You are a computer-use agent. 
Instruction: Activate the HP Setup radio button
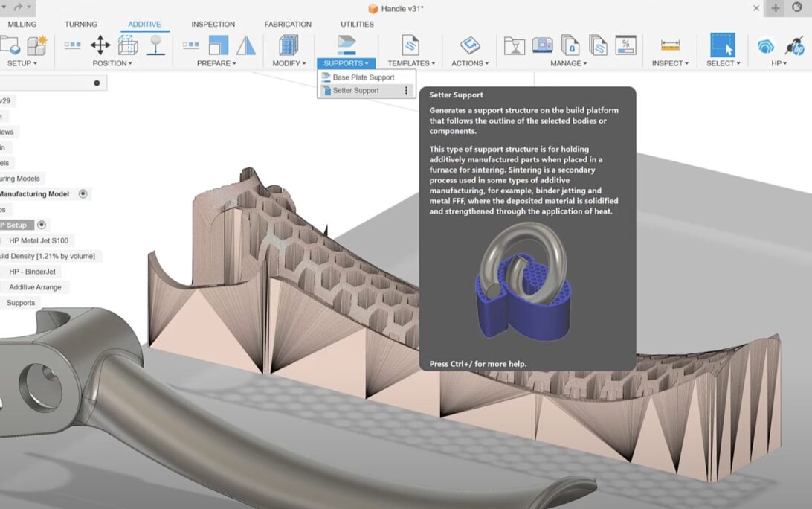[42, 225]
